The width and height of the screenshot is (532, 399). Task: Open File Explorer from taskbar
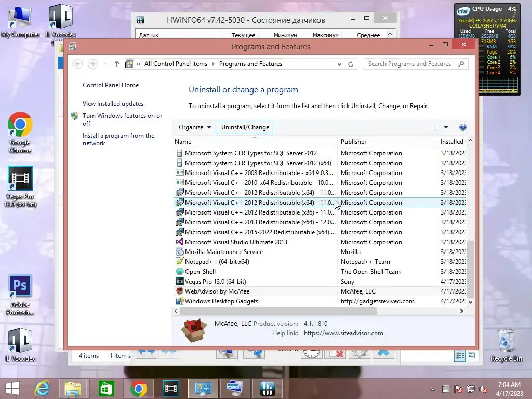tap(73, 389)
